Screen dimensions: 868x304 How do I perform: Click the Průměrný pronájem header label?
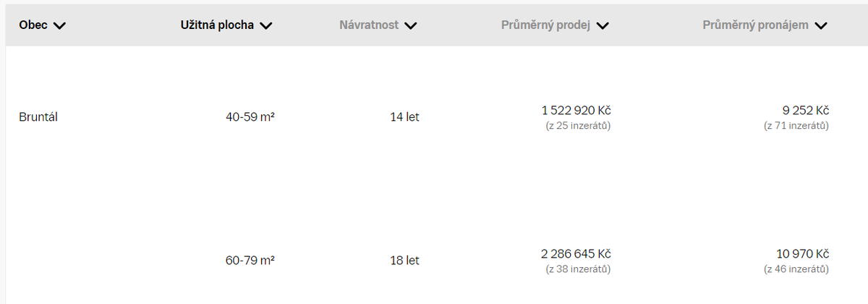(x=756, y=25)
